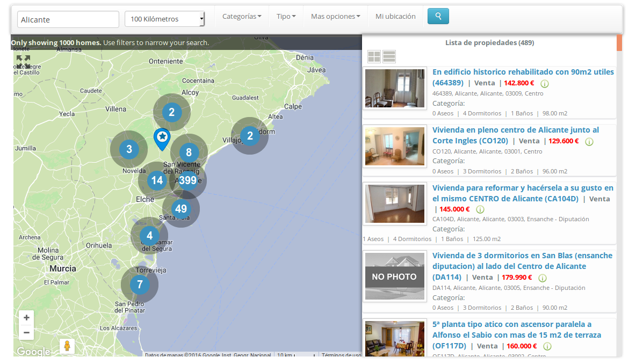Open the 100 Kilómetros distance dropdown
The width and height of the screenshot is (636, 364).
click(x=165, y=19)
